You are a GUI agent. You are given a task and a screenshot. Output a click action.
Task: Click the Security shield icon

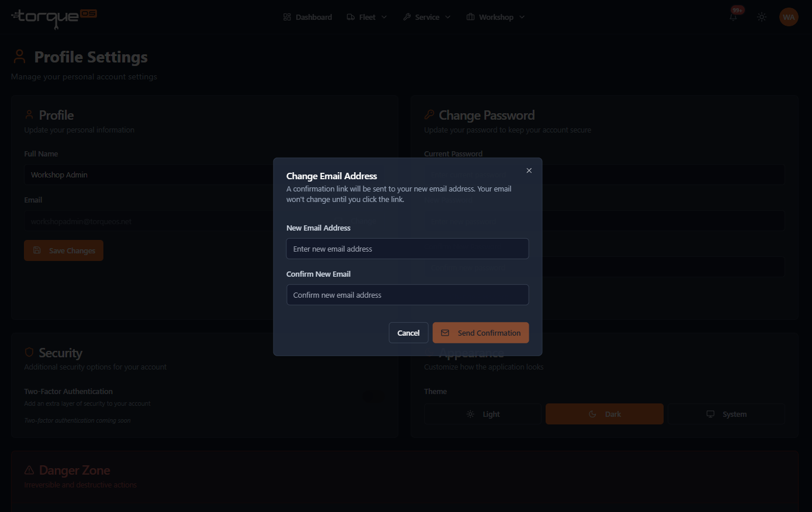tap(29, 352)
